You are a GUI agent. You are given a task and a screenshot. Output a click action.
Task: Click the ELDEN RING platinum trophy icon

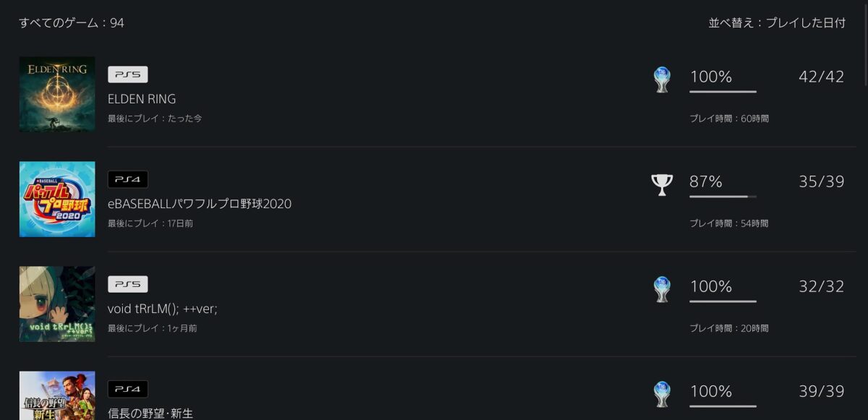662,80
